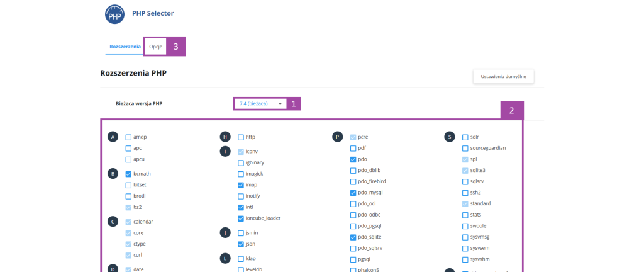Uncheck the ioncube_loader extension
The height and width of the screenshot is (272, 644).
(241, 218)
